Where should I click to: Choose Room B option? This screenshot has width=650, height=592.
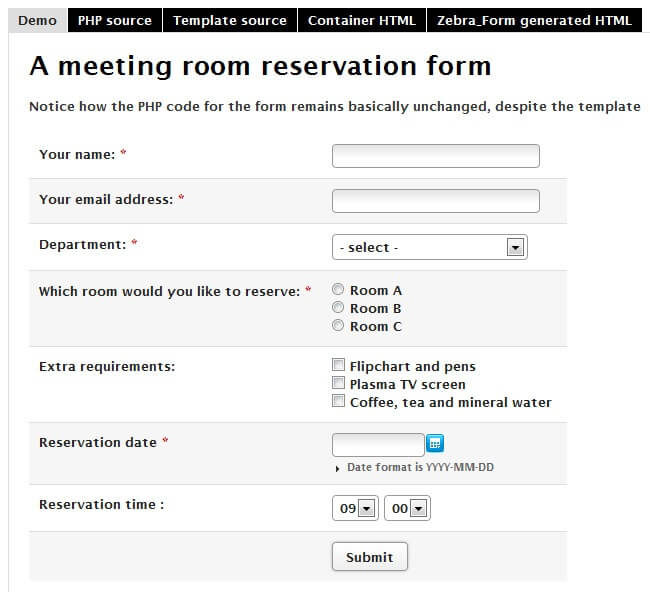tap(338, 308)
